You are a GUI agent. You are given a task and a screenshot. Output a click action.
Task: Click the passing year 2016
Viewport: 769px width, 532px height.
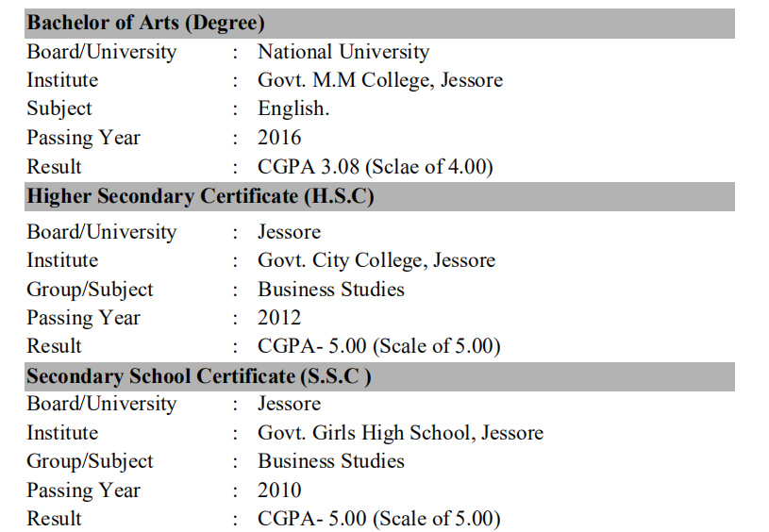pos(279,138)
